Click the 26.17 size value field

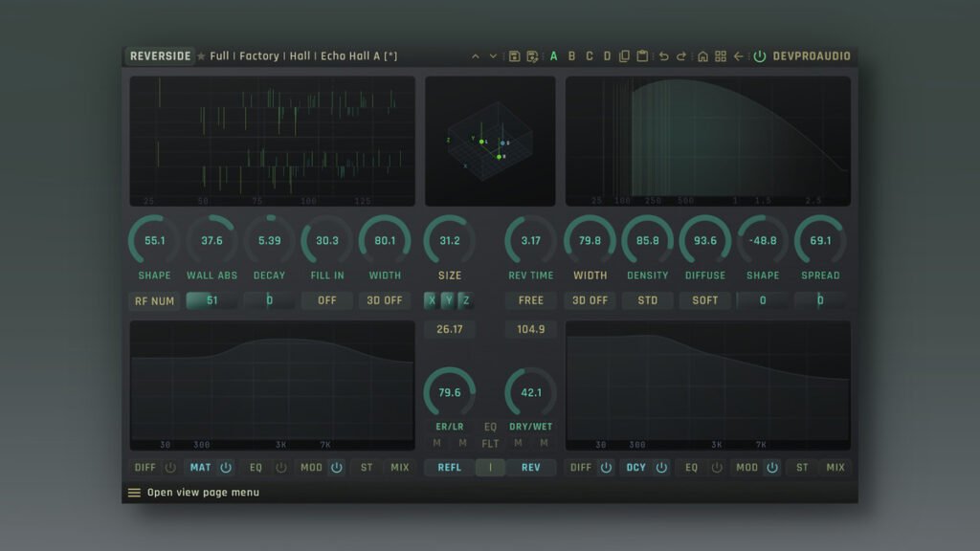click(450, 329)
